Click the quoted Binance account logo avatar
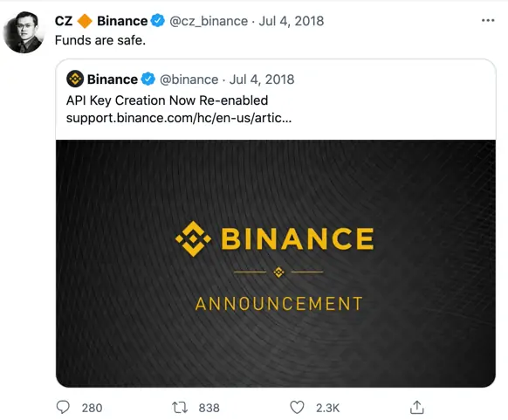The width and height of the screenshot is (508, 420). [x=75, y=79]
